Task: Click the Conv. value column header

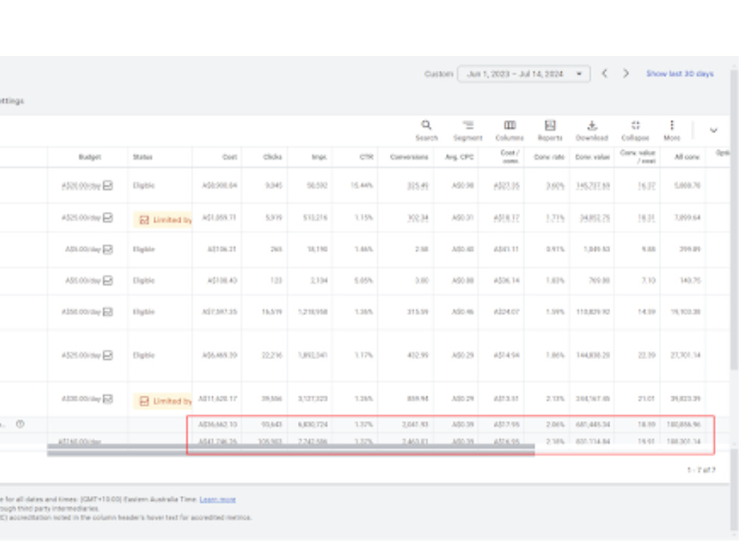Action: coord(592,157)
